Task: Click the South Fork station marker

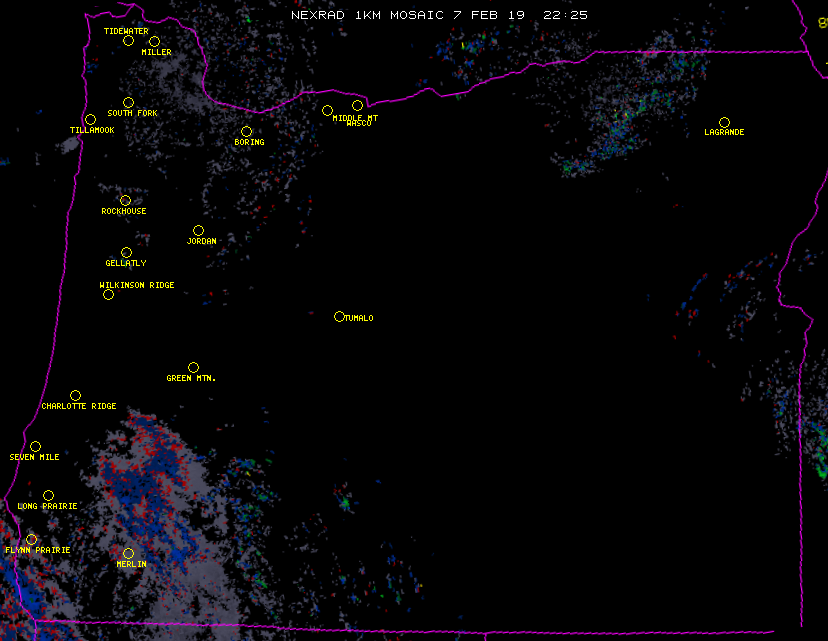Action: coord(128,102)
